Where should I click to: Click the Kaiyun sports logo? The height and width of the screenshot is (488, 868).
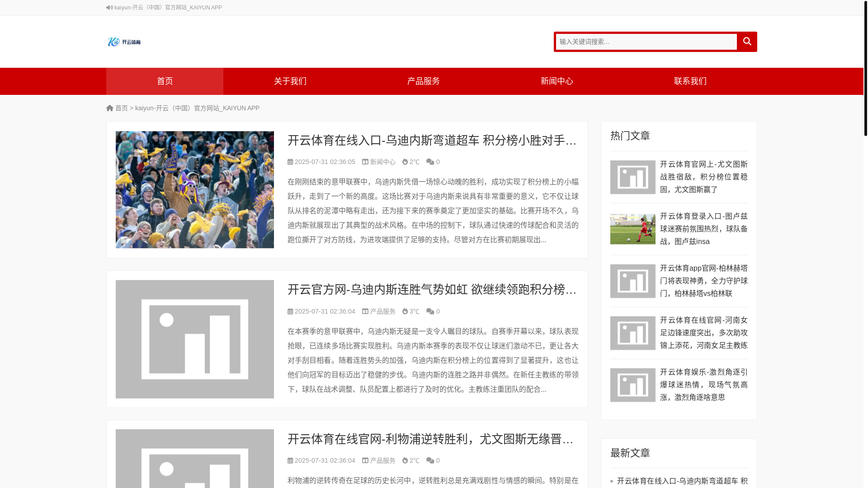click(124, 42)
